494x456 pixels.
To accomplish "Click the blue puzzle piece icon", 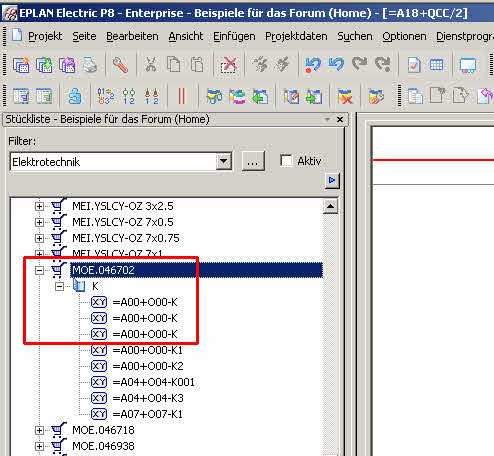I will tap(75, 96).
